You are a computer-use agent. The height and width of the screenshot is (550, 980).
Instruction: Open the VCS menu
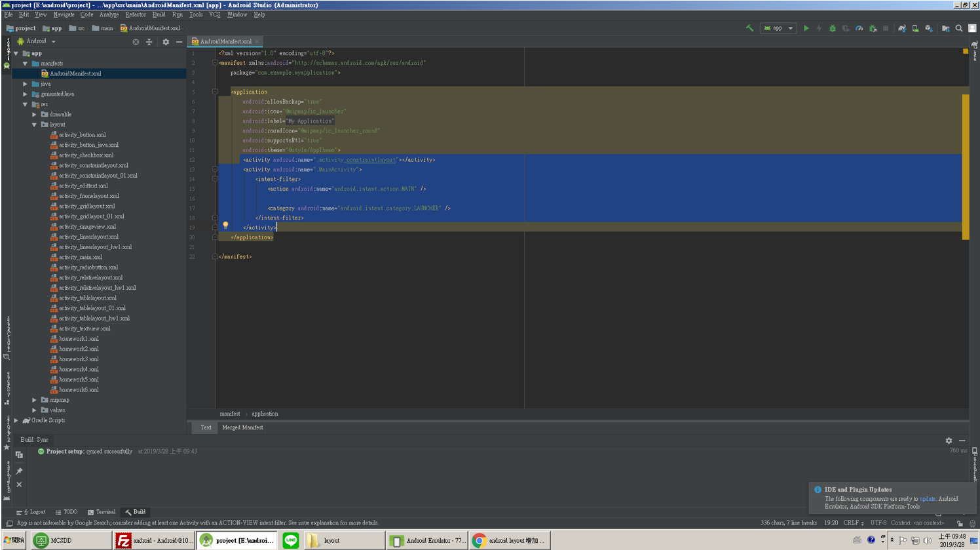(214, 14)
